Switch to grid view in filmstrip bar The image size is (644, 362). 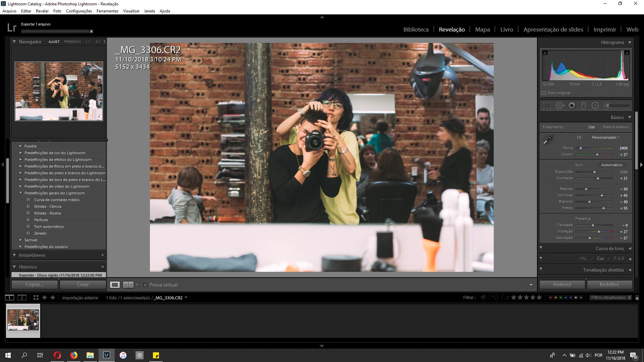(36, 298)
